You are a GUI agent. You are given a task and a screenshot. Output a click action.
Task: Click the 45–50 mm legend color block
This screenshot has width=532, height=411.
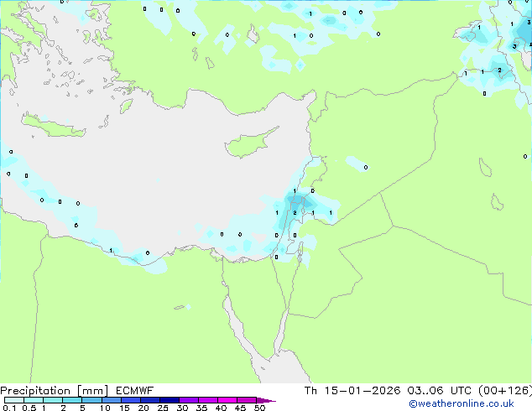(247, 400)
